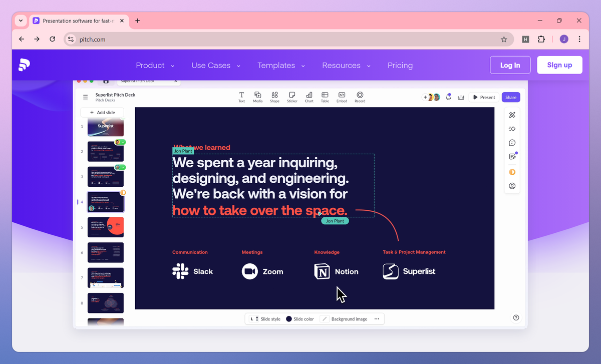601x364 pixels.
Task: Open speaker notes icon in right sidebar
Action: pyautogui.click(x=512, y=157)
